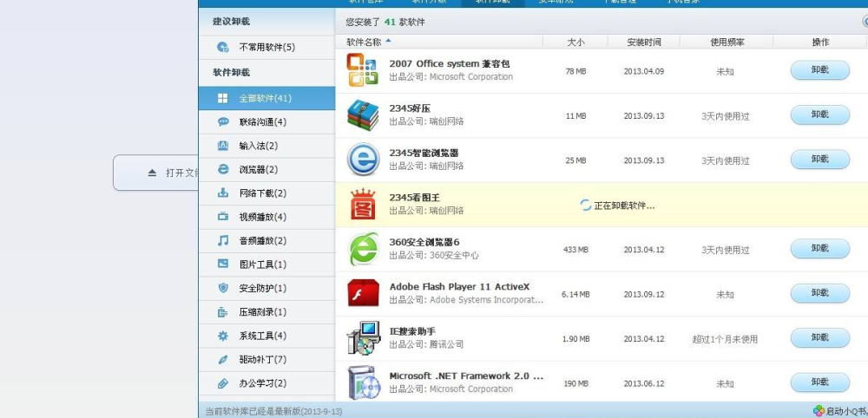868x418 pixels.
Task: Click the Microsoft .NET Framework 2.0 icon
Action: click(x=363, y=382)
